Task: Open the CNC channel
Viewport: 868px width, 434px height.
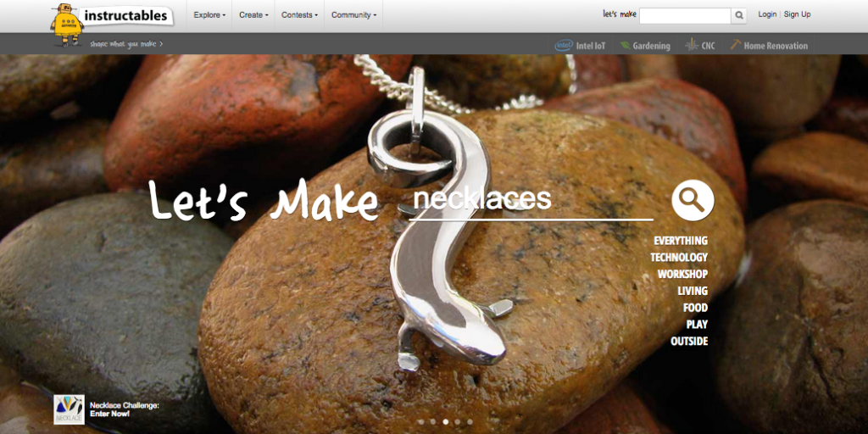Action: coord(699,46)
